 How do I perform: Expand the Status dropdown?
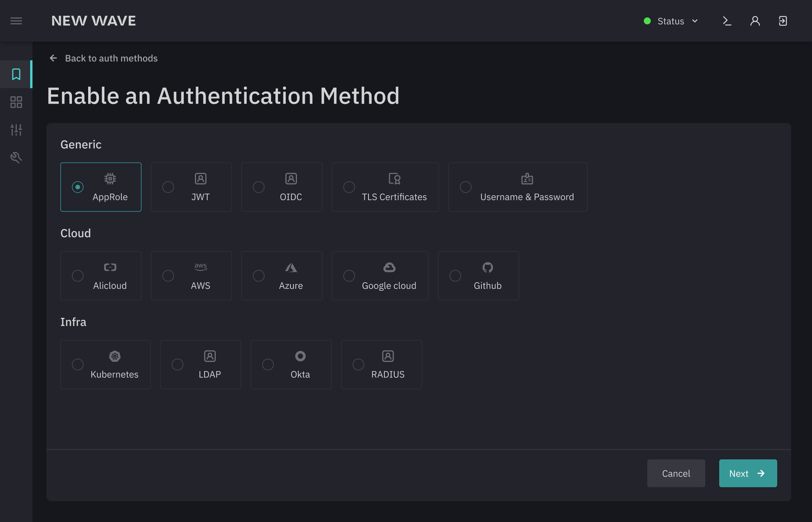pyautogui.click(x=670, y=21)
